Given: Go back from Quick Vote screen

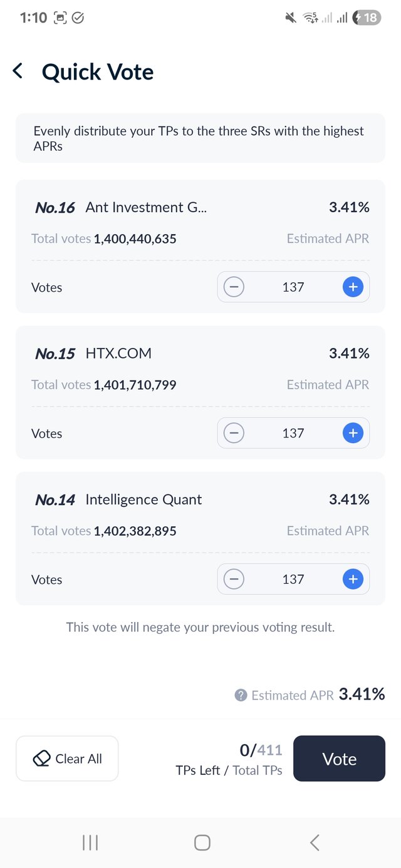Looking at the screenshot, I should [18, 71].
